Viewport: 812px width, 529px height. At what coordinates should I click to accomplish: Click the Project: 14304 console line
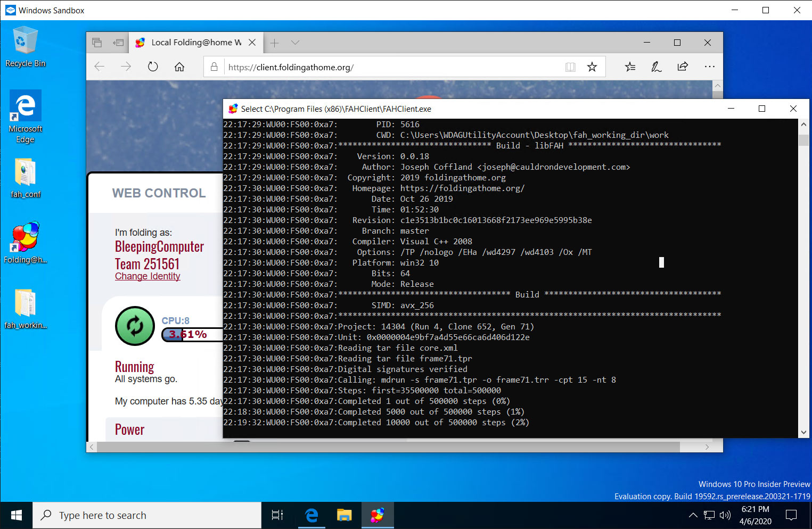[x=379, y=327]
